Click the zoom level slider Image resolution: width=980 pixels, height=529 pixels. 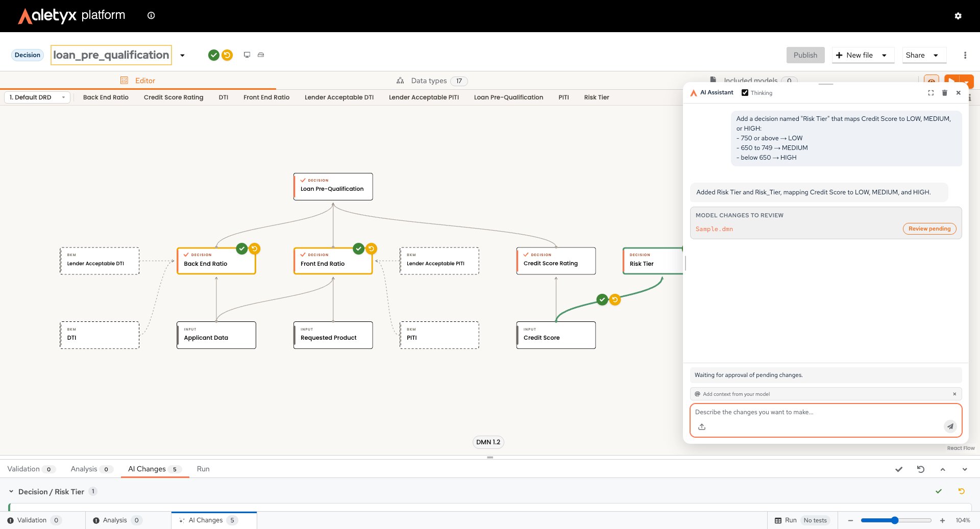coord(896,520)
